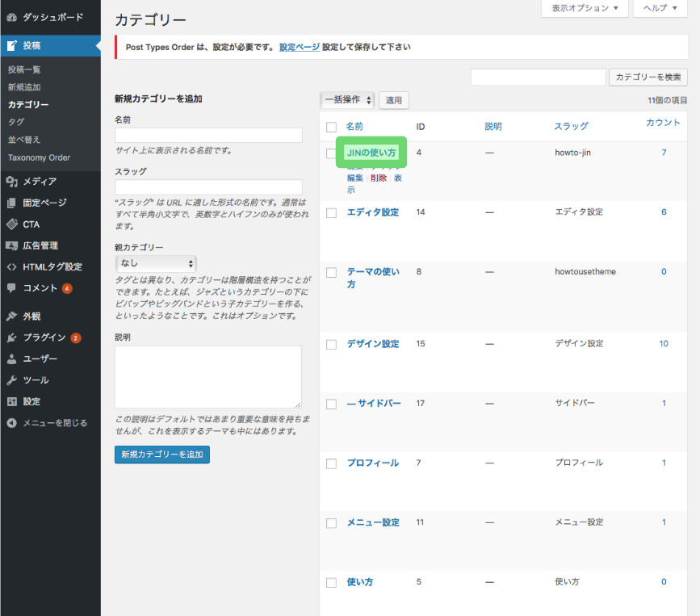Screen dimensions: 700x616
Task: Click the 適用 apply button
Action: (x=394, y=100)
